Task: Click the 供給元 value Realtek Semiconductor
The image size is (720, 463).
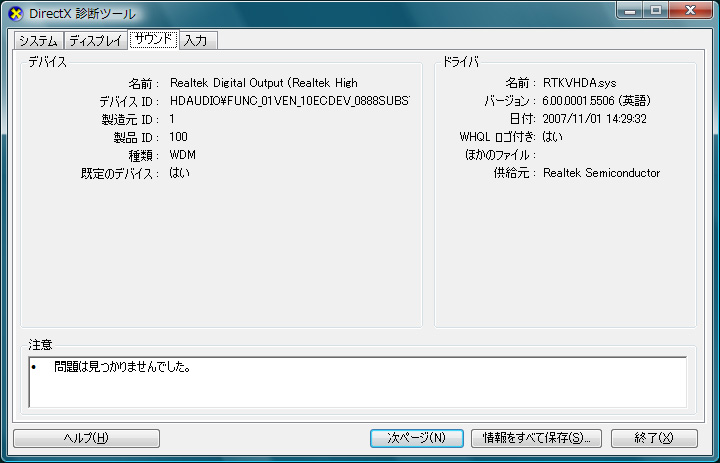Action: click(x=602, y=173)
